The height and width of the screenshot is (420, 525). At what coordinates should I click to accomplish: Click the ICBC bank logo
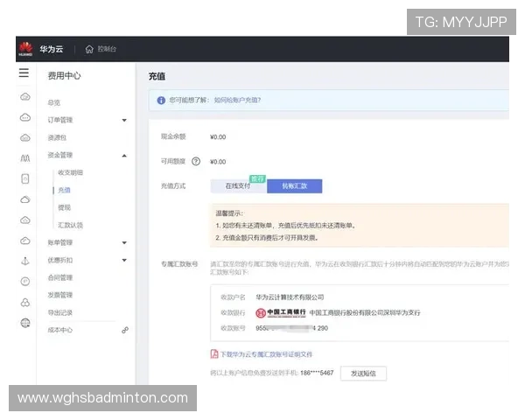coord(281,312)
